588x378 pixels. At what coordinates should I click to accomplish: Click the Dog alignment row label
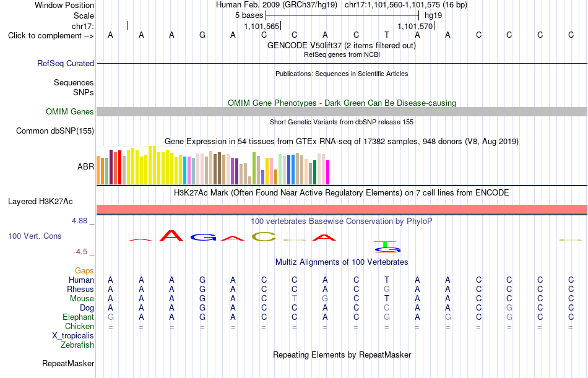click(x=87, y=308)
